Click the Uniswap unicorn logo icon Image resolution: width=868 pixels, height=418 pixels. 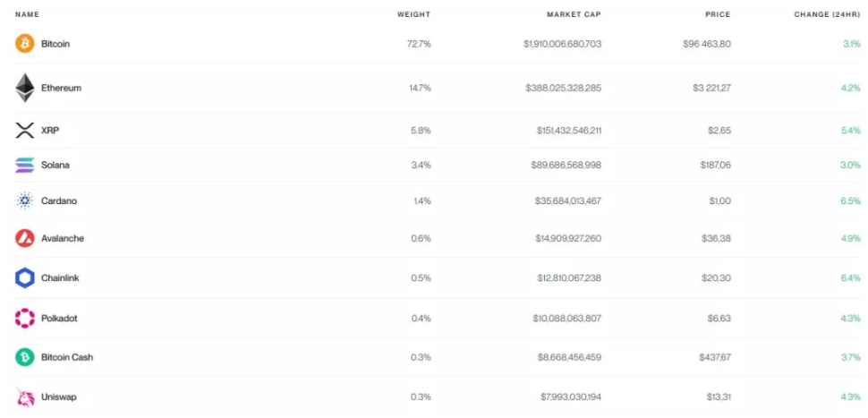[24, 397]
